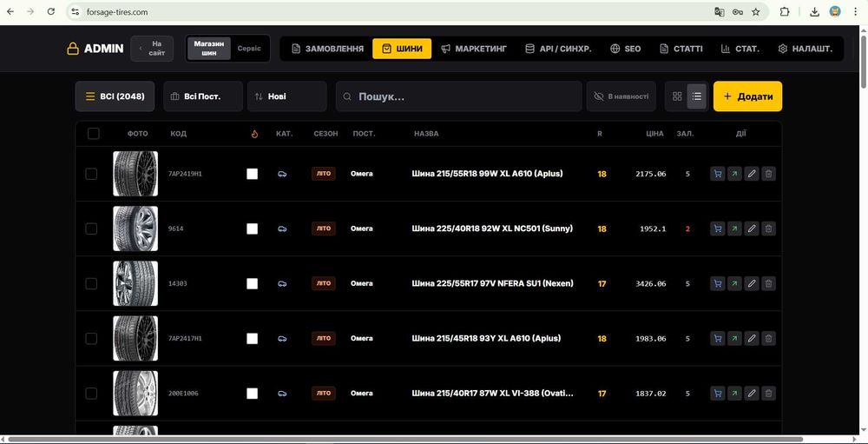Image resolution: width=868 pixels, height=444 pixels.
Task: Switch to Сервіс mode
Action: pyautogui.click(x=249, y=49)
